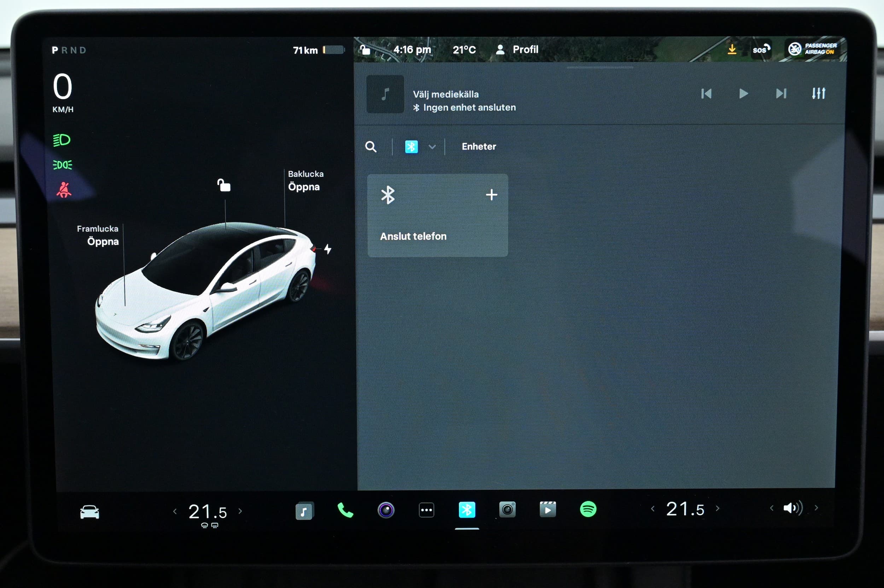This screenshot has height=588, width=884.
Task: Tap media panel drag handle
Action: point(600,68)
